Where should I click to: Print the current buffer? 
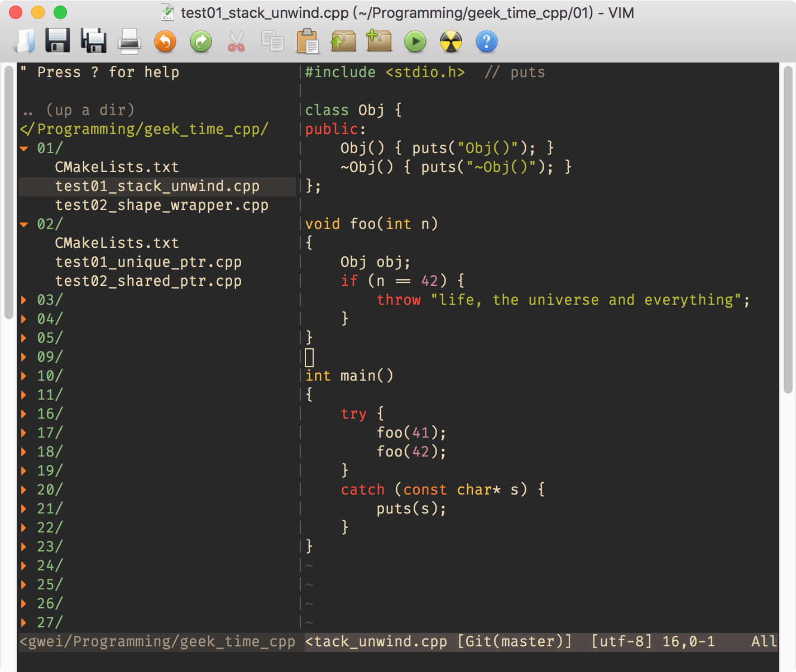pos(129,42)
